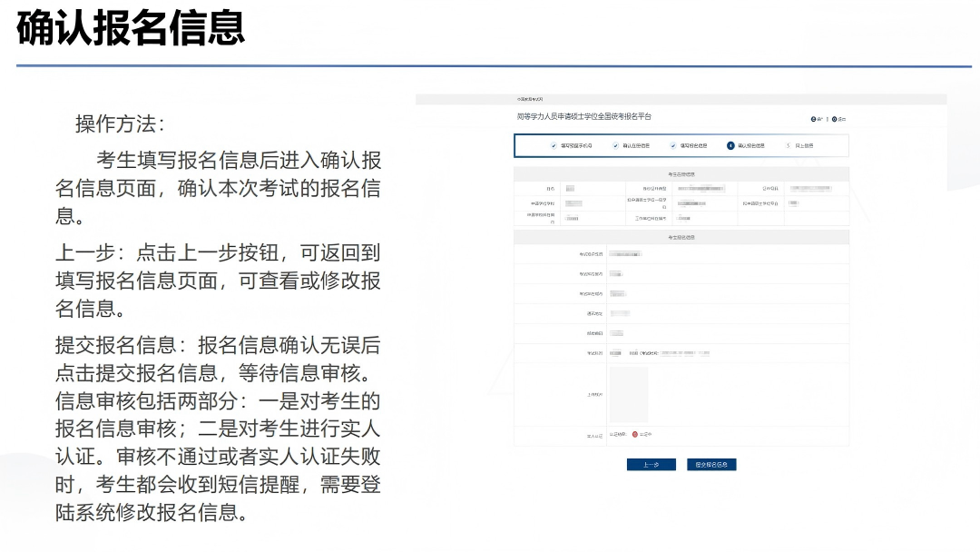The image size is (980, 552).
Task: Click the 操作方法 heading text
Action: [x=120, y=124]
